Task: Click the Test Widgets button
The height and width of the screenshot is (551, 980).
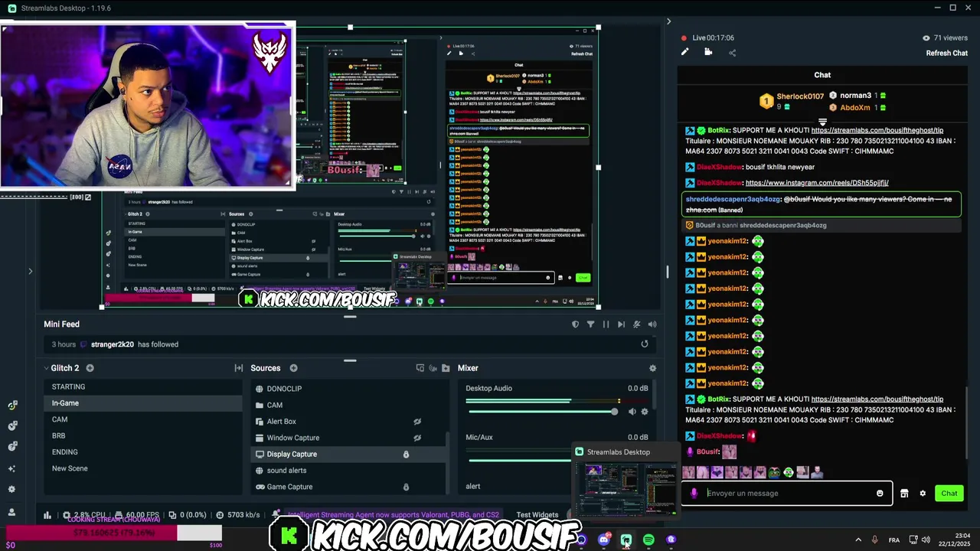Action: tap(537, 515)
